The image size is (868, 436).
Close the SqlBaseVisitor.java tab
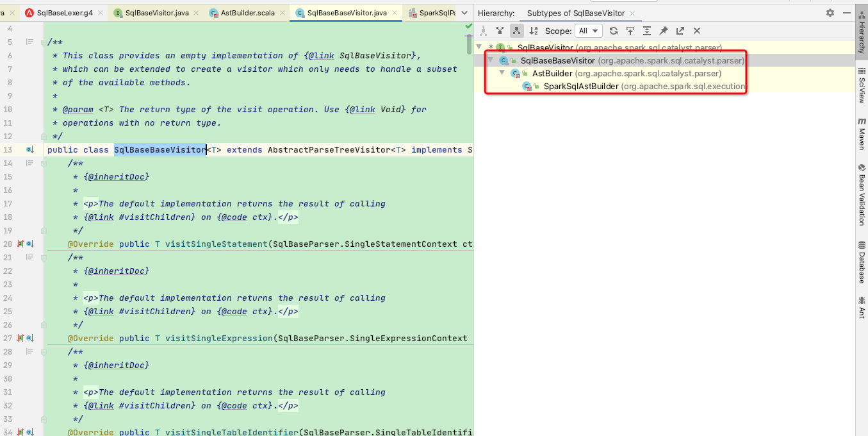197,13
